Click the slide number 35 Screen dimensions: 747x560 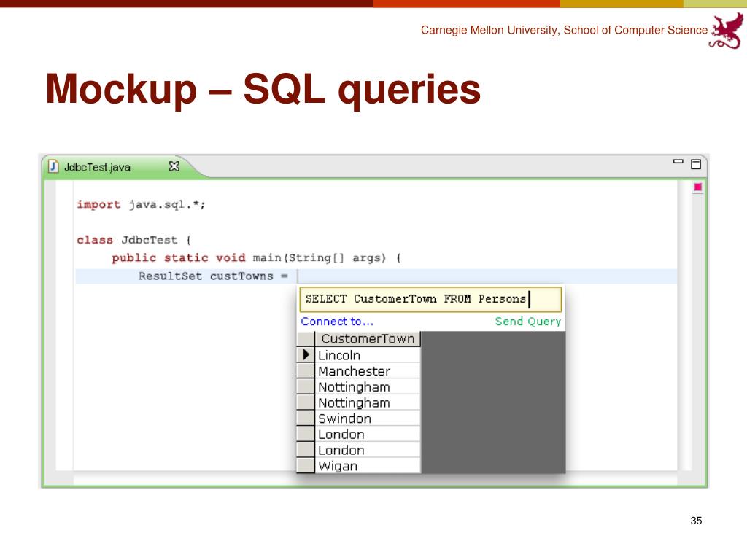click(696, 521)
